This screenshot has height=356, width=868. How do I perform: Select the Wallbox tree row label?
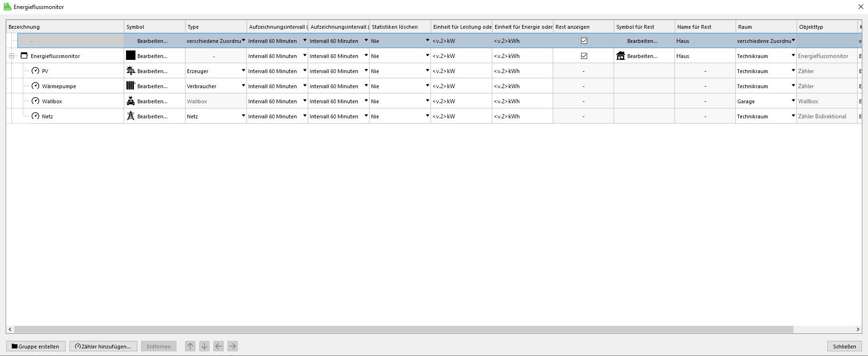52,101
